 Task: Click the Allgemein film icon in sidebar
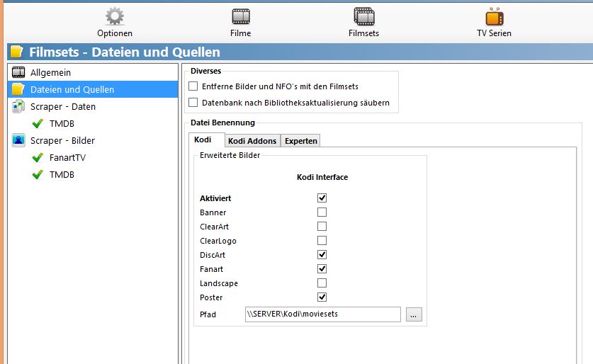[18, 72]
